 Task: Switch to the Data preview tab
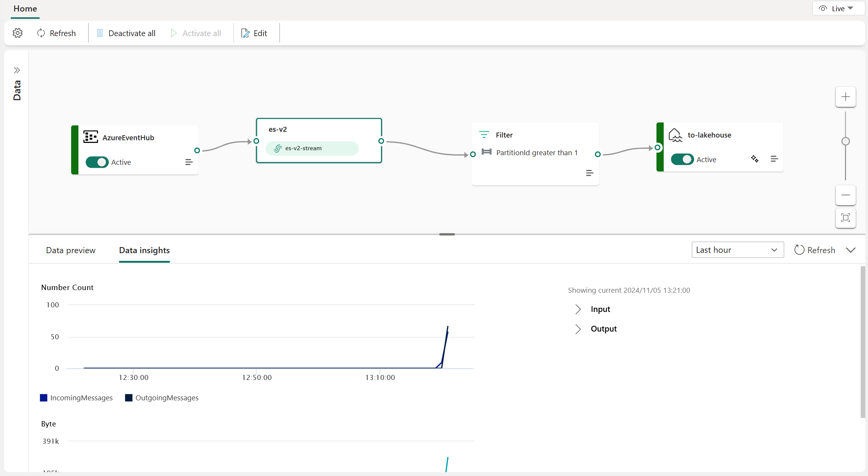(x=70, y=250)
